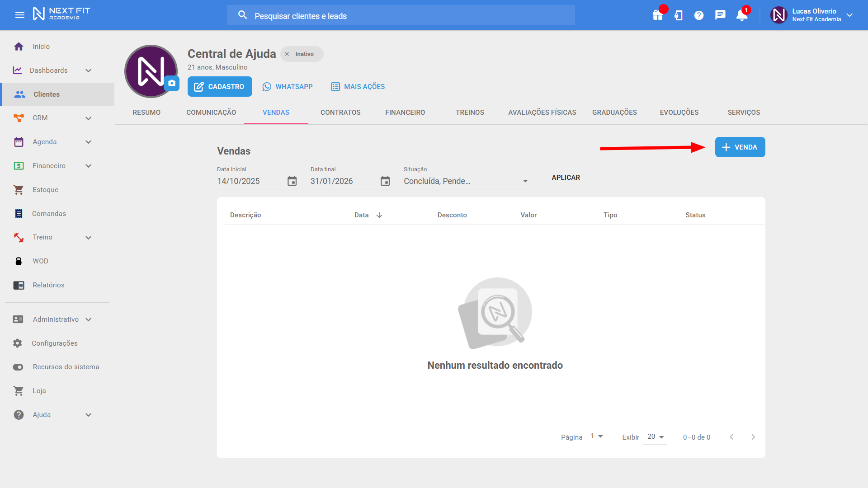Image resolution: width=868 pixels, height=488 pixels.
Task: Click the hamburger menu icon
Action: coord(20,15)
